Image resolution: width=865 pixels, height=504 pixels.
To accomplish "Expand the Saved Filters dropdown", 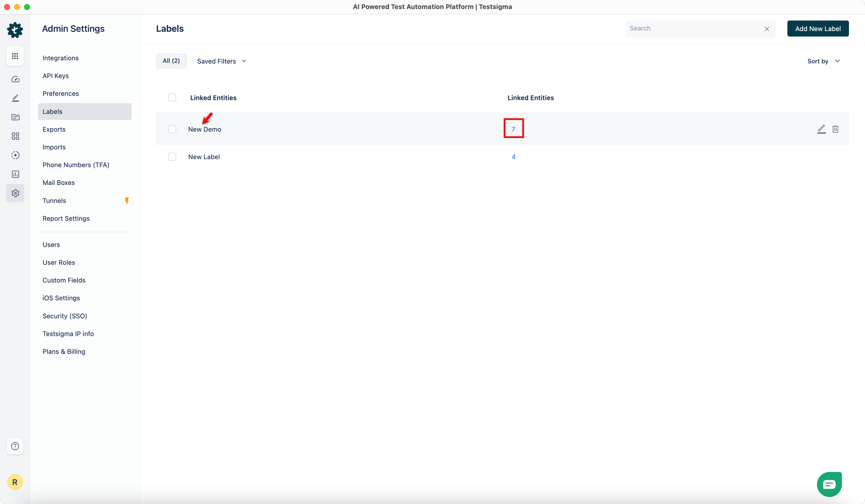I will pyautogui.click(x=222, y=61).
